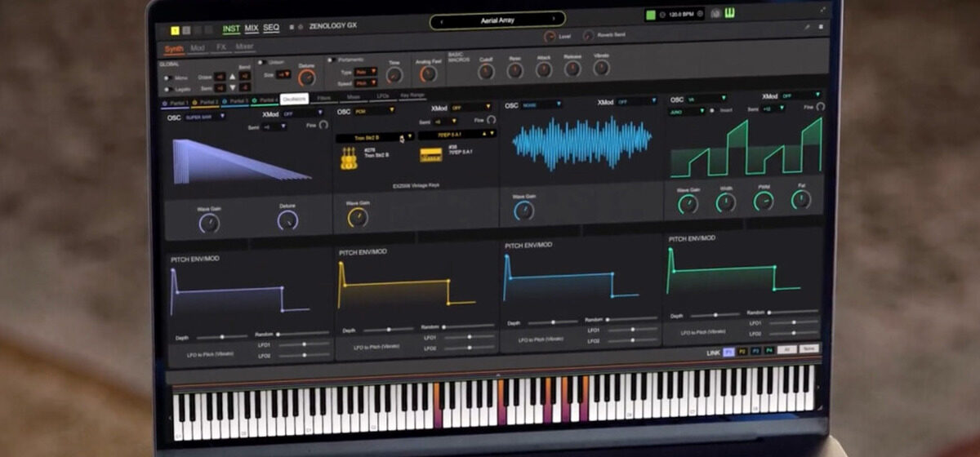Click the green play square button
This screenshot has width=980, height=457.
651,16
